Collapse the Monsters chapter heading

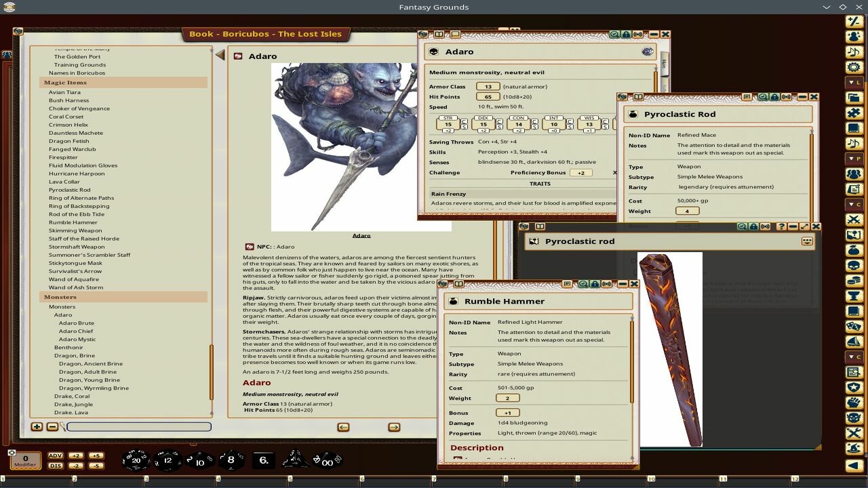tap(123, 298)
